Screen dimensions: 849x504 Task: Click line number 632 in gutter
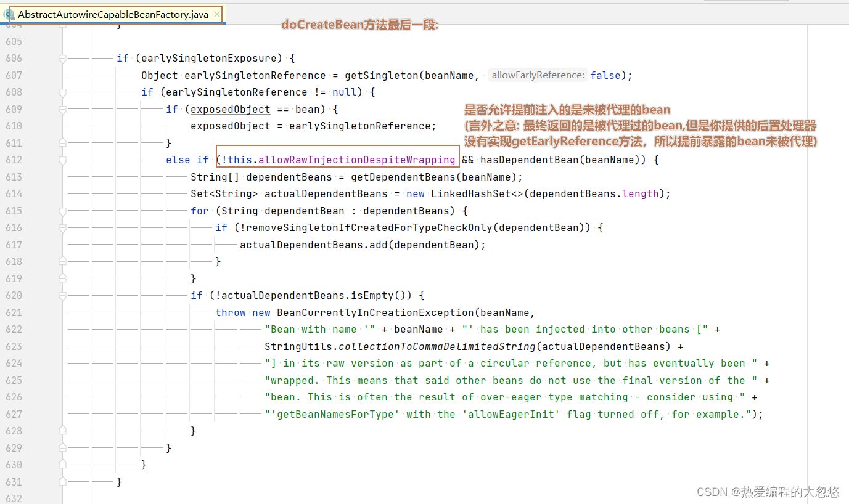coord(14,499)
